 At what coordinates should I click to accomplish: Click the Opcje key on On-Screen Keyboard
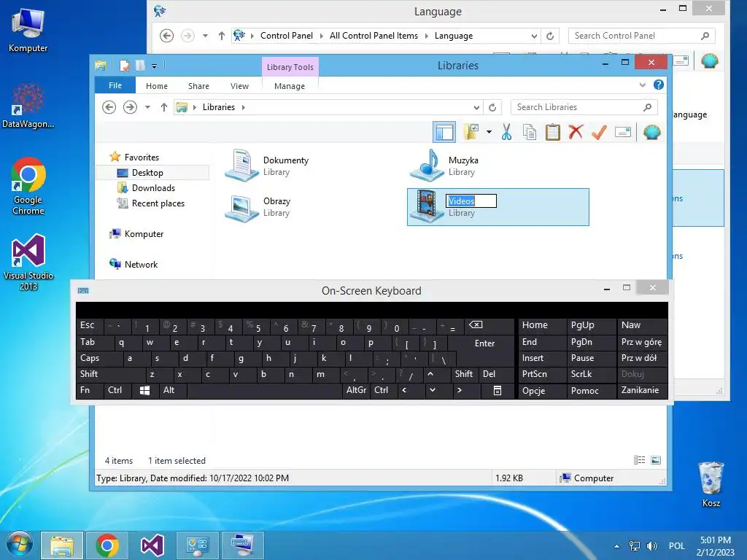(x=542, y=391)
